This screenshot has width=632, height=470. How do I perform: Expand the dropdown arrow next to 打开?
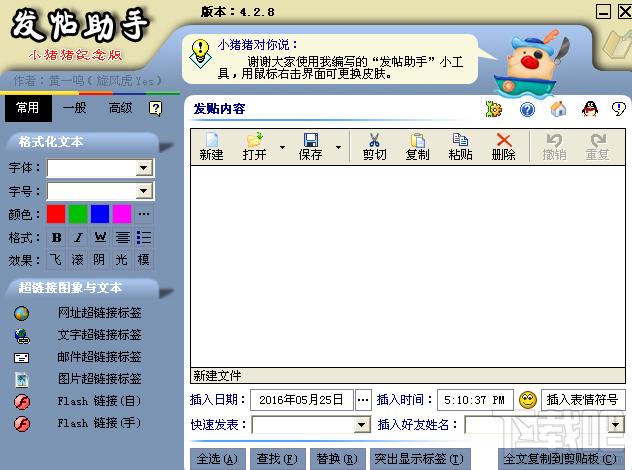[x=283, y=147]
